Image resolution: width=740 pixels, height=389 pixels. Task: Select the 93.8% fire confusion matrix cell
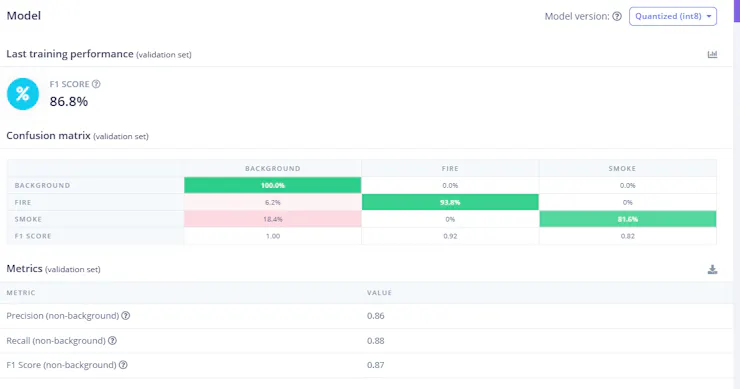450,202
